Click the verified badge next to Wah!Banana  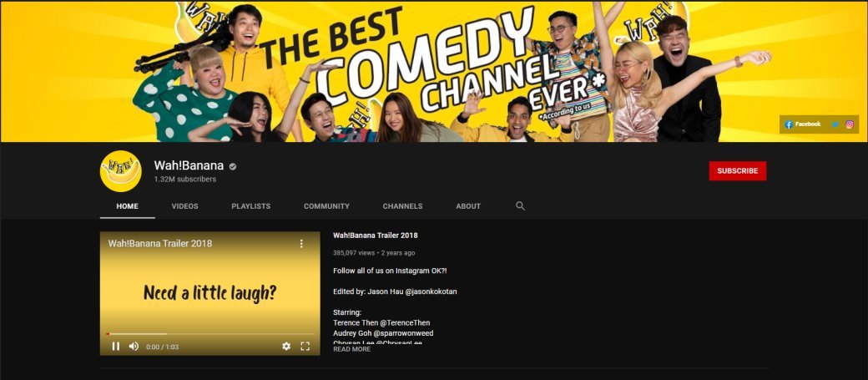click(x=233, y=166)
